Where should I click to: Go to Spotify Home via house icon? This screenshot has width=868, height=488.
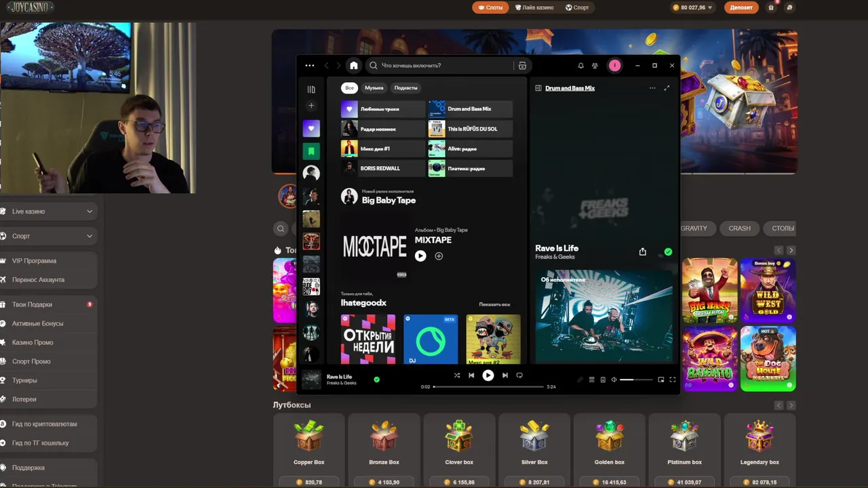353,66
